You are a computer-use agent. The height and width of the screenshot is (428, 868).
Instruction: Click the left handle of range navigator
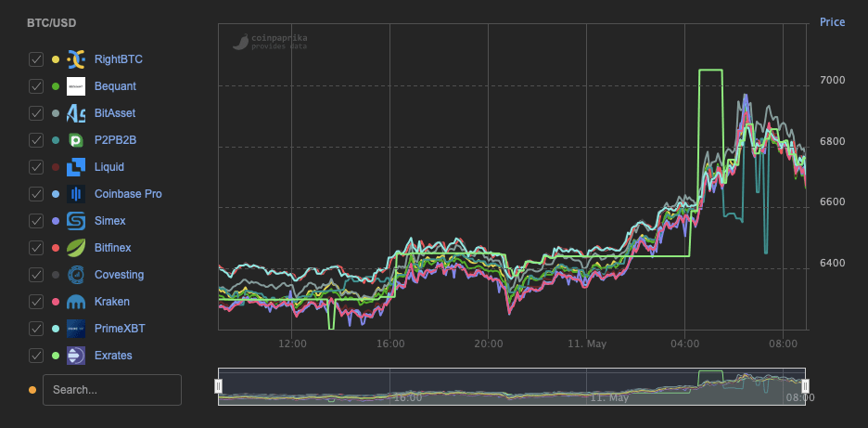[x=219, y=386]
